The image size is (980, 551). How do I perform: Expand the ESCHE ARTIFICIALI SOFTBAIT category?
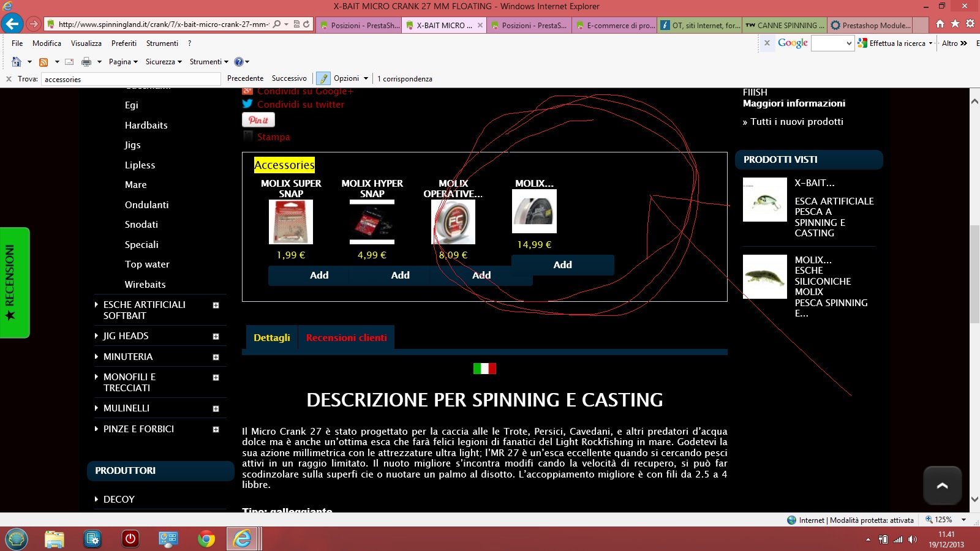pyautogui.click(x=216, y=305)
